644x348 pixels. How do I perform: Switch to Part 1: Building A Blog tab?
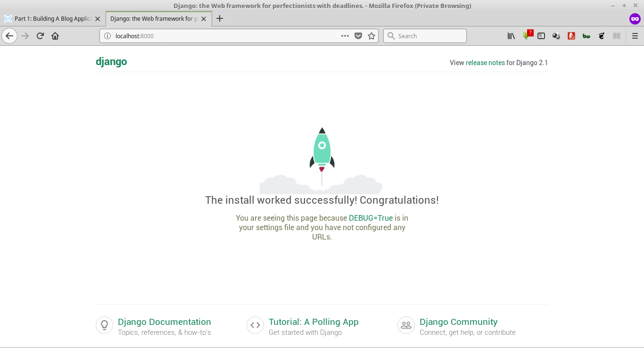click(53, 19)
